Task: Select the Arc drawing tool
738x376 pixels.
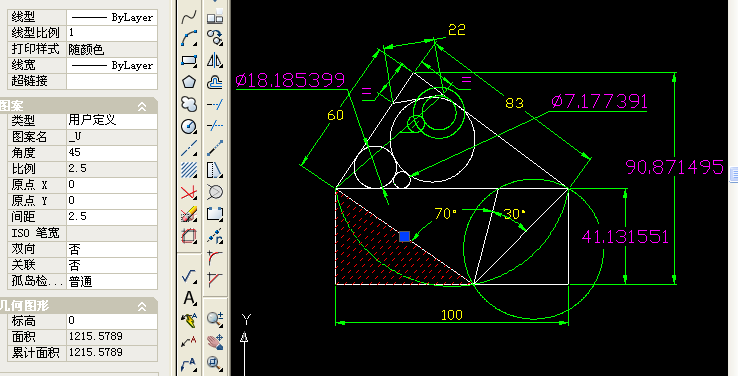Action: 189,39
